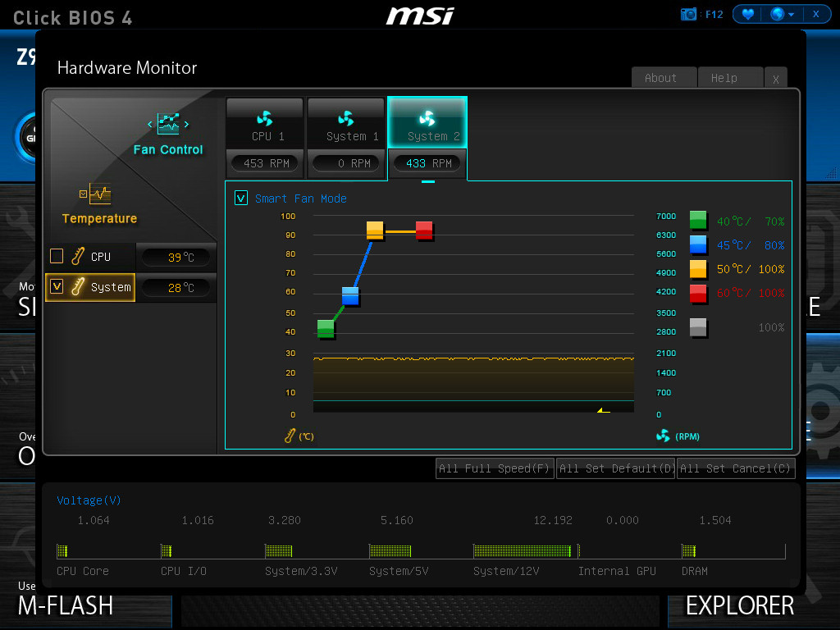Viewport: 840px width, 630px height.
Task: Open EXPLORER in background BIOS window
Action: tap(740, 606)
